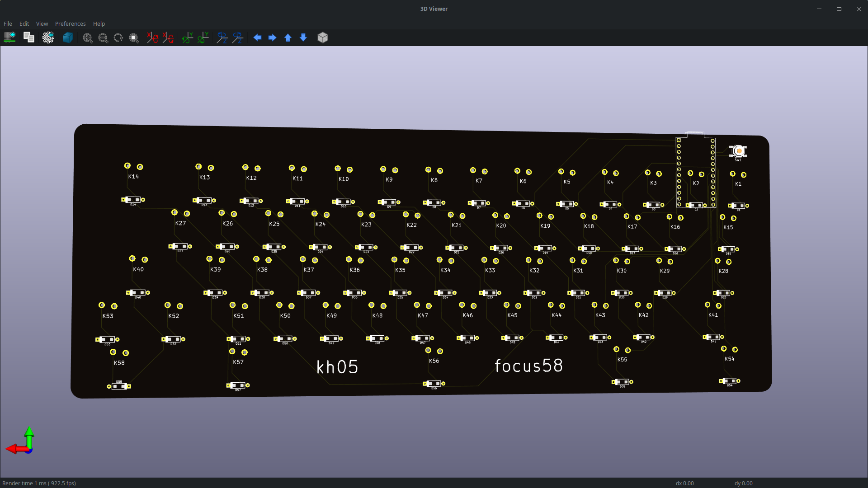Open the View menu
The image size is (868, 488).
42,23
